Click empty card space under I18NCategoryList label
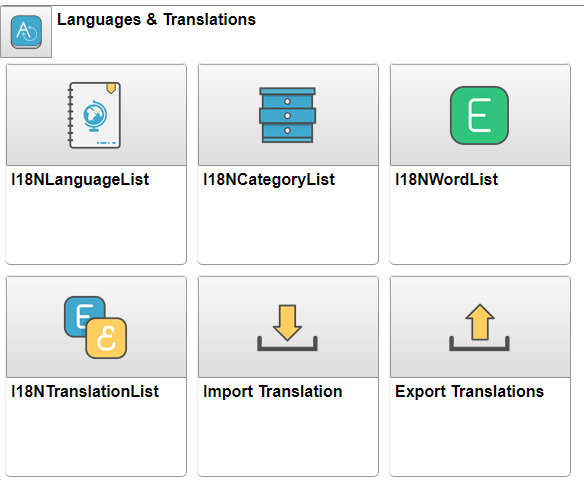 pyautogui.click(x=288, y=226)
